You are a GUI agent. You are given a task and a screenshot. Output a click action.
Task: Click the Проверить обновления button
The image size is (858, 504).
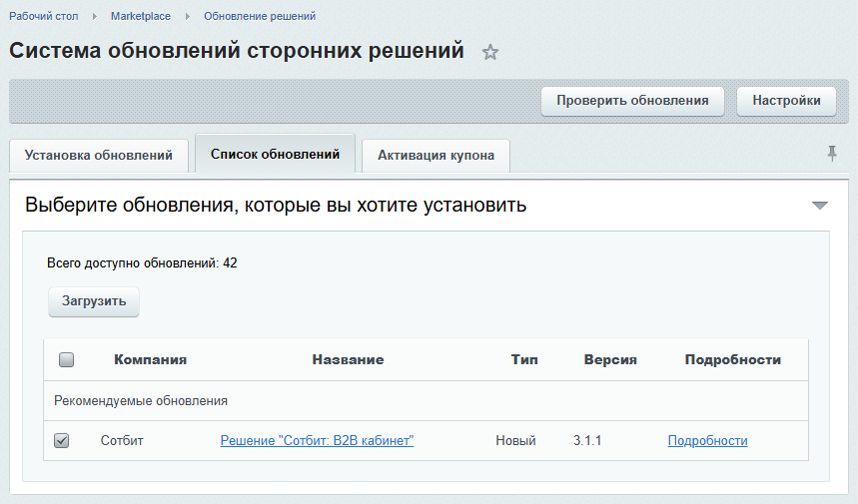coord(632,101)
